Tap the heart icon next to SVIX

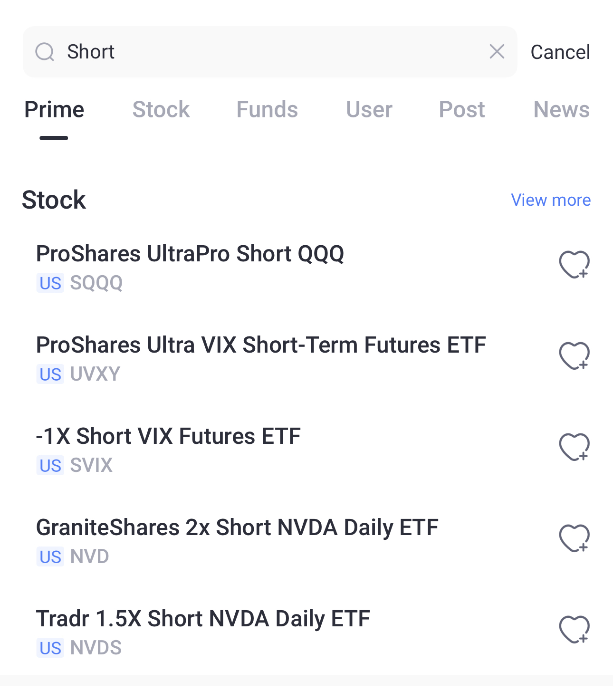pyautogui.click(x=574, y=447)
